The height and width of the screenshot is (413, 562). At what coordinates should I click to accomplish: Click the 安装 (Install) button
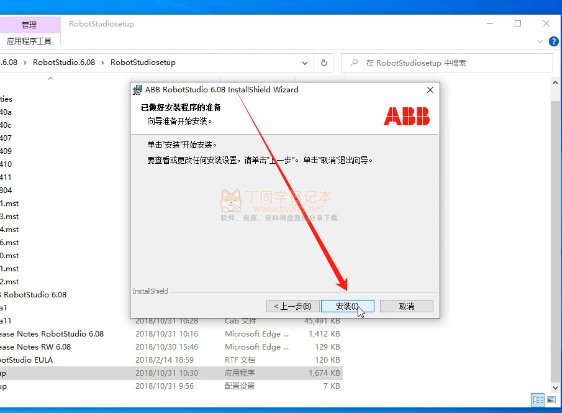tap(348, 306)
